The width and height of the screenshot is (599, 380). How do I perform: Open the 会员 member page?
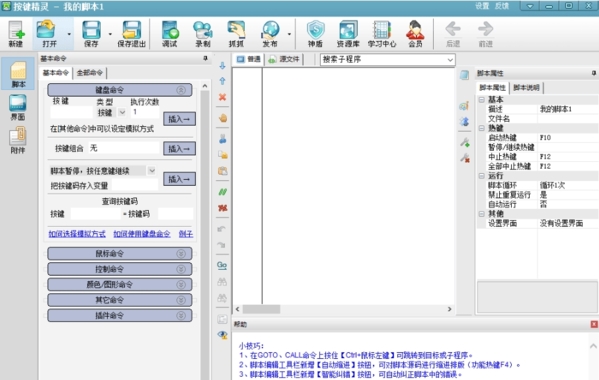point(415,34)
